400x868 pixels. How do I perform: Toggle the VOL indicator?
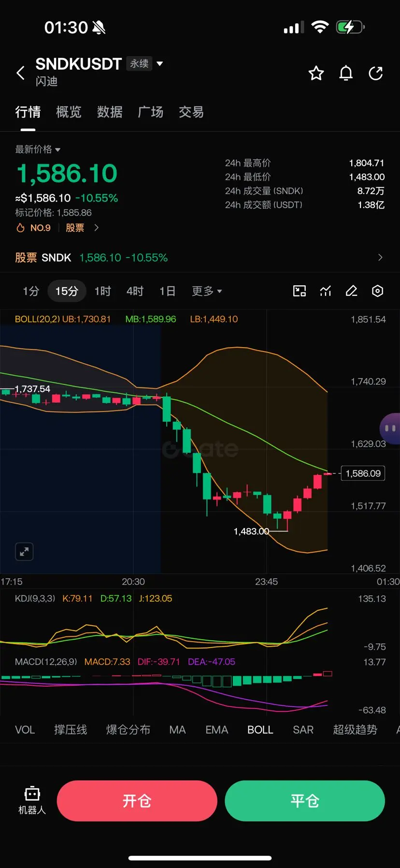click(25, 730)
